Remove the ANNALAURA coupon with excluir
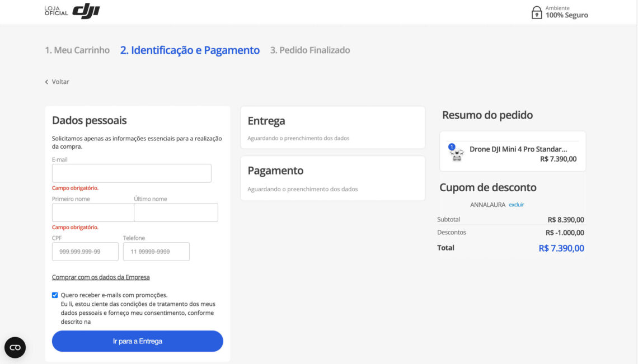The image size is (638, 364). (516, 205)
